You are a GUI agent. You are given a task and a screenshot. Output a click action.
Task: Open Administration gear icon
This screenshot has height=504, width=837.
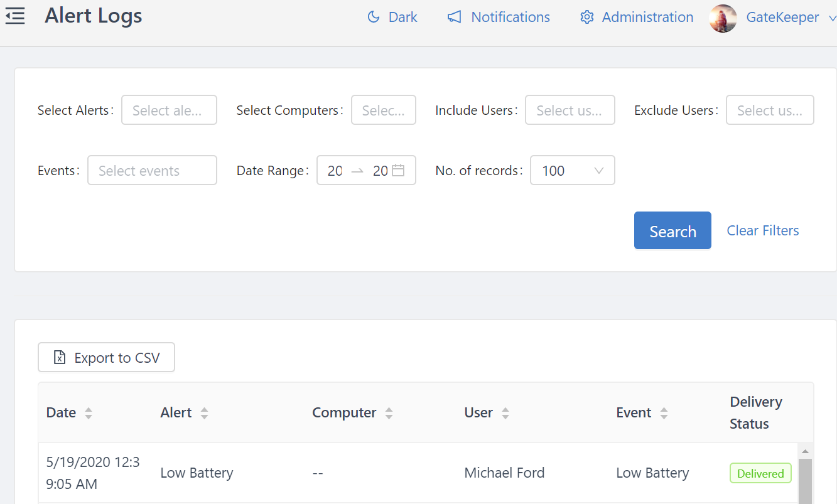(587, 17)
